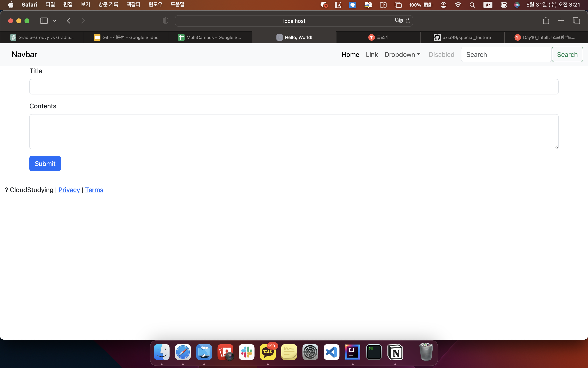Open the 보기 menu

(x=85, y=5)
